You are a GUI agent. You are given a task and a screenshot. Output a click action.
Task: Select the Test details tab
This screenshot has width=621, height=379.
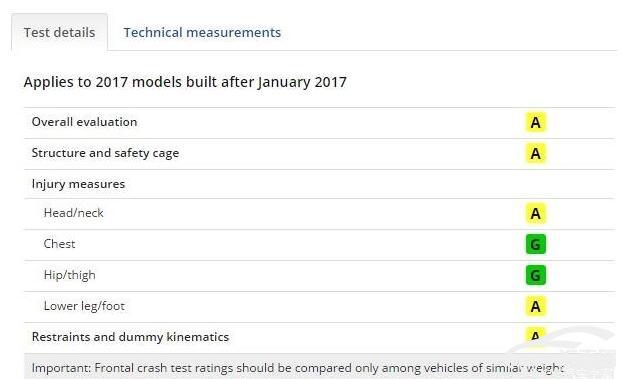[x=59, y=32]
